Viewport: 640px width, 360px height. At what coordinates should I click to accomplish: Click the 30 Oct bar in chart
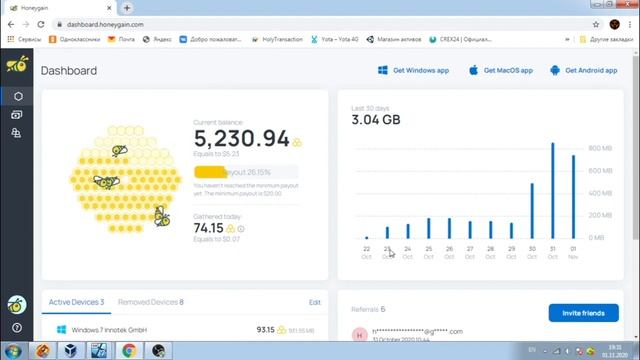532,211
